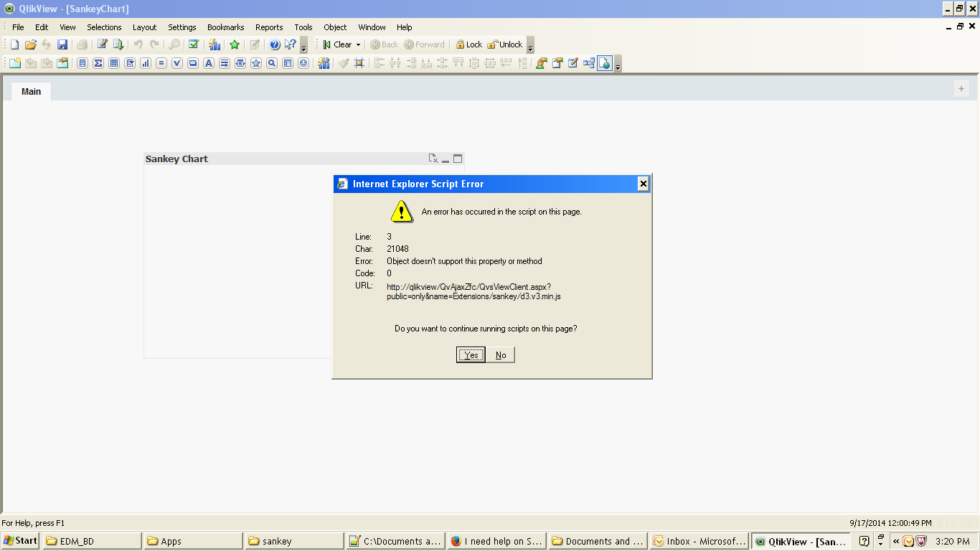The height and width of the screenshot is (551, 980).
Task: Open Sheet Properties icon
Action: pos(62,63)
